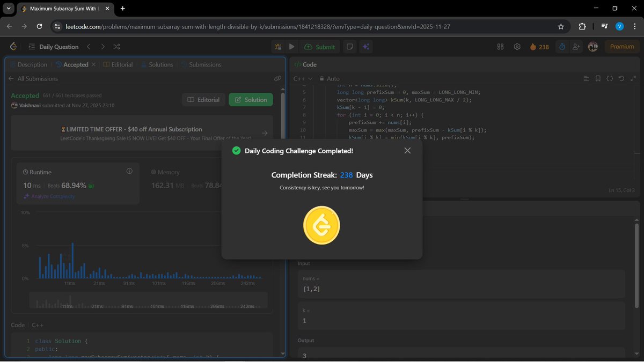Toggle the timer stopwatch icon
The image size is (644, 362).
click(562, 47)
